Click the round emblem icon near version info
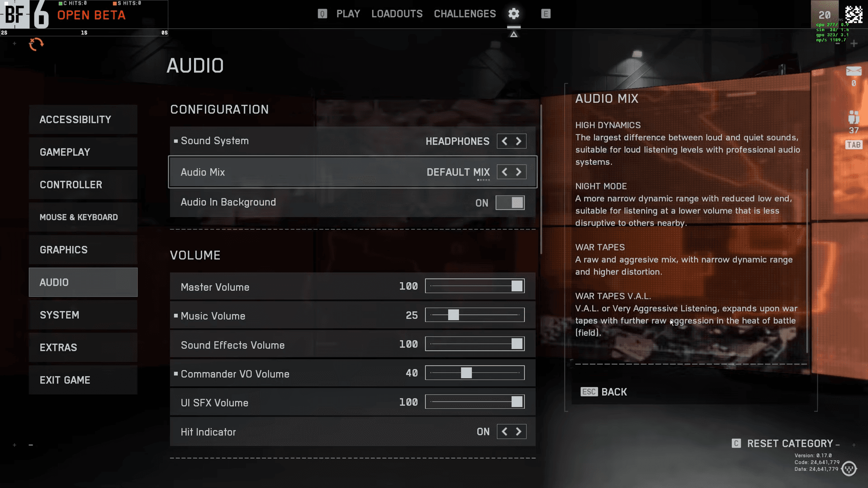Image resolution: width=868 pixels, height=488 pixels. point(849,469)
